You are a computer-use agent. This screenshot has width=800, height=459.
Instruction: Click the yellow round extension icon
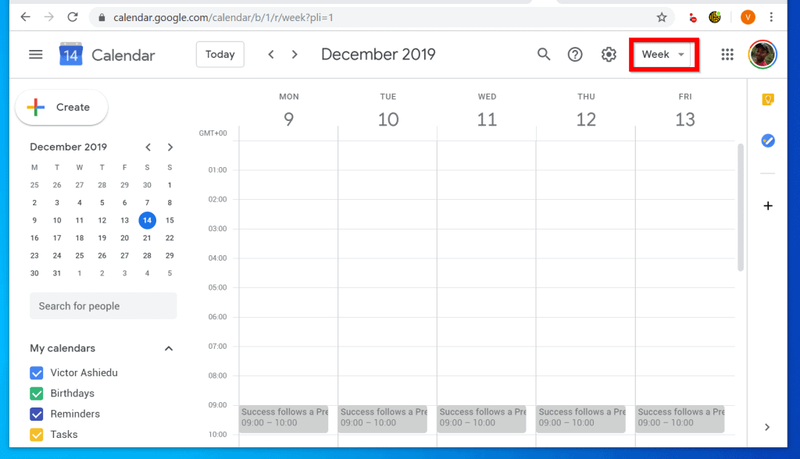[x=715, y=17]
